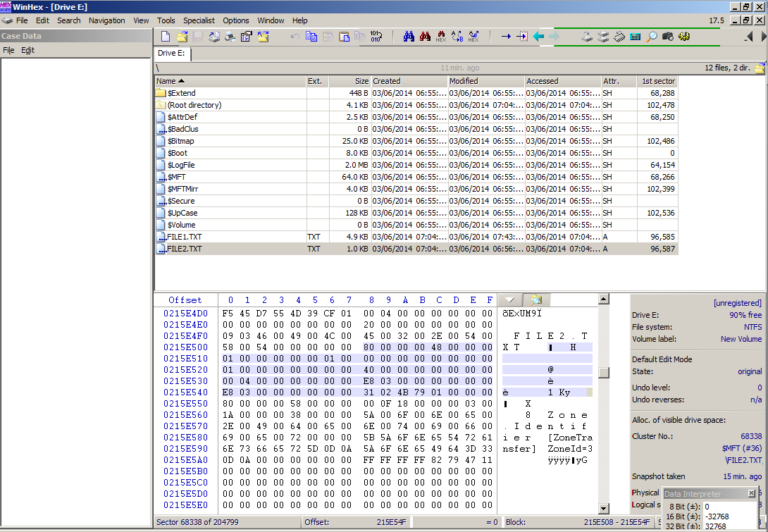Click the Go To Offset arrow icon

(505, 37)
